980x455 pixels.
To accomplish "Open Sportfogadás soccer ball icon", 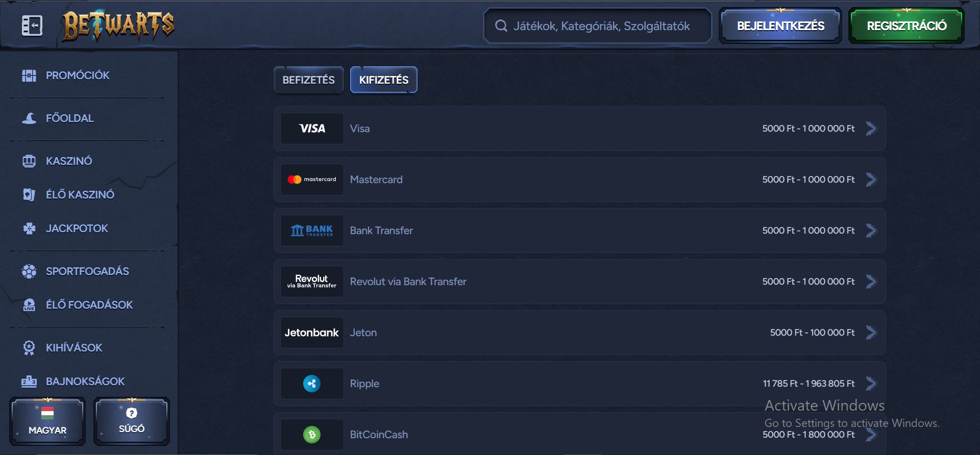I will [29, 271].
